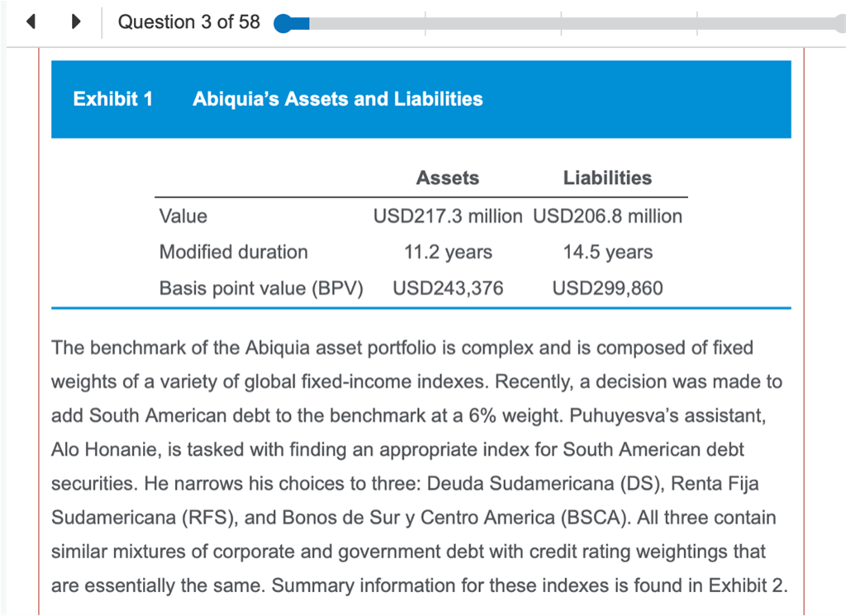
Task: Click the "Exhibit 1" header label
Action: (x=113, y=99)
